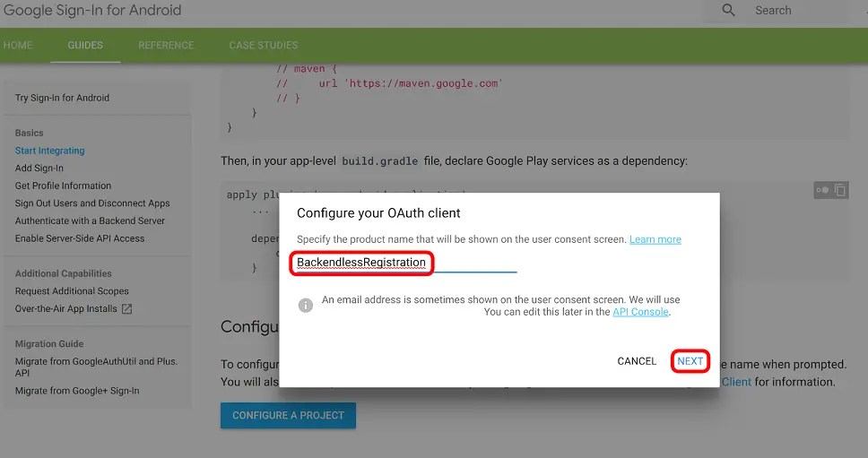The image size is (868, 458).
Task: Click the search magnifier icon
Action: pos(728,10)
